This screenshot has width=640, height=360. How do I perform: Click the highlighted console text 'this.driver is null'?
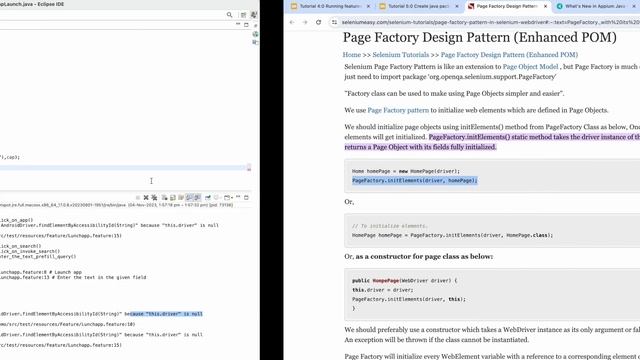tap(167, 314)
